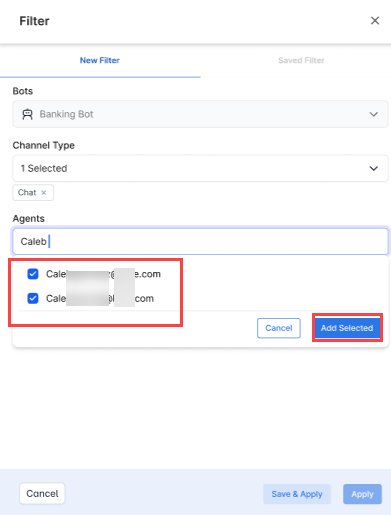Screen dimensions: 391x515
Task: Uncheck the first Caleb agent checkbox
Action: pos(33,274)
